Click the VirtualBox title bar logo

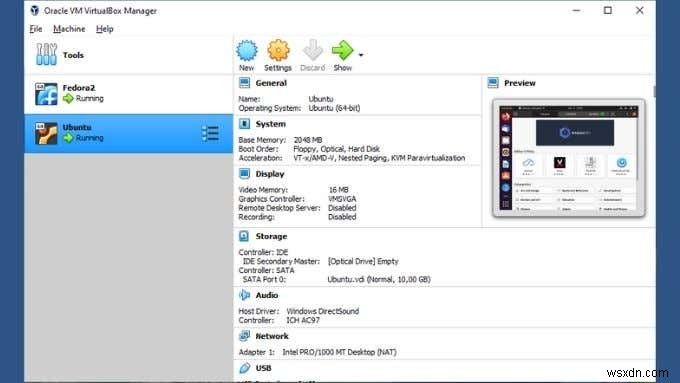pos(35,10)
